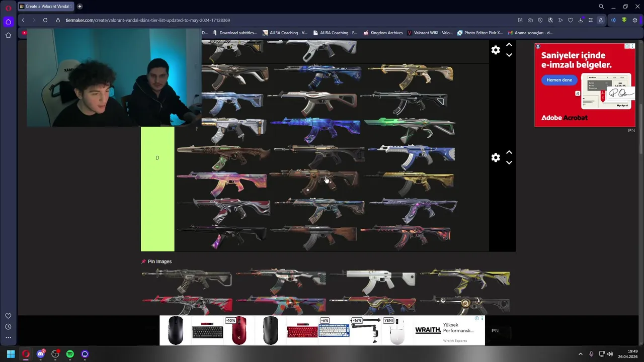
Task: Open YouTube bookmark icon
Action: click(x=24, y=33)
